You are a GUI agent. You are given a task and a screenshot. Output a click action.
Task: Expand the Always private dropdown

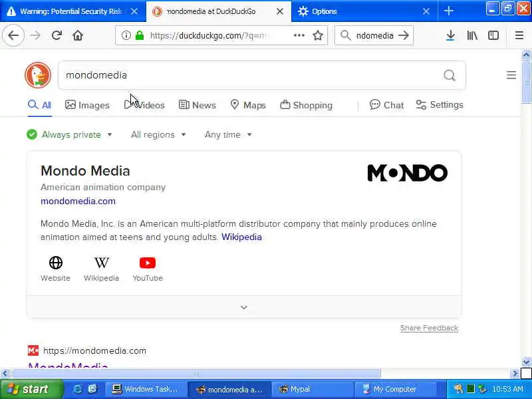(70, 135)
